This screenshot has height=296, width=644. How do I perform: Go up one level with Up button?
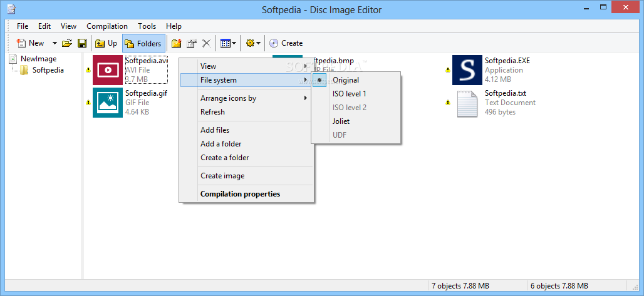(106, 43)
